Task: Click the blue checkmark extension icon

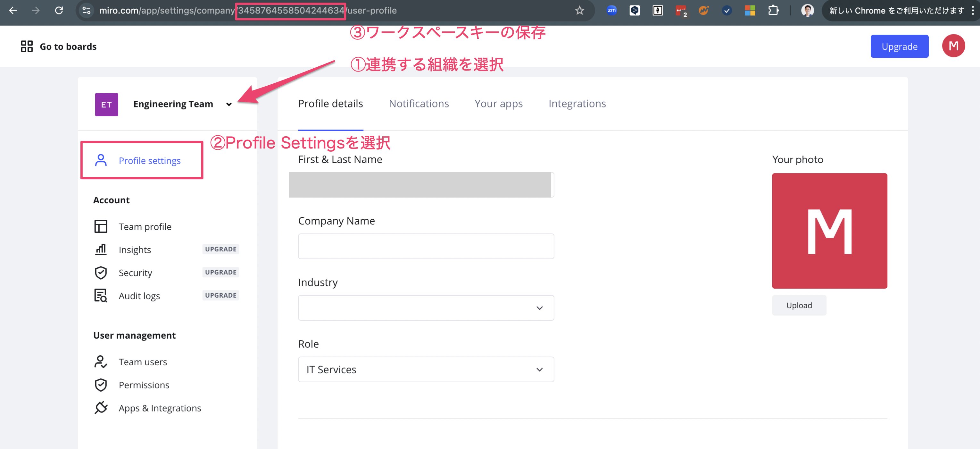Action: coord(727,10)
